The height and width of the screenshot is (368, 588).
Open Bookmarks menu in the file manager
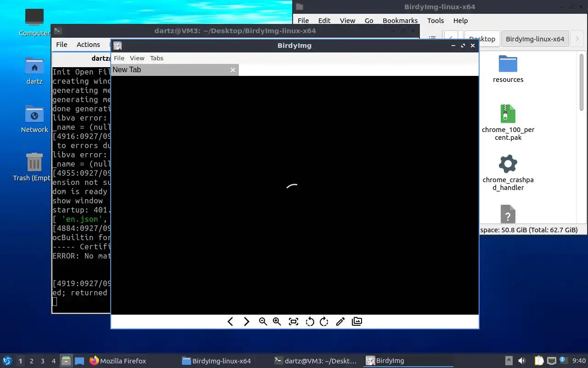point(400,21)
